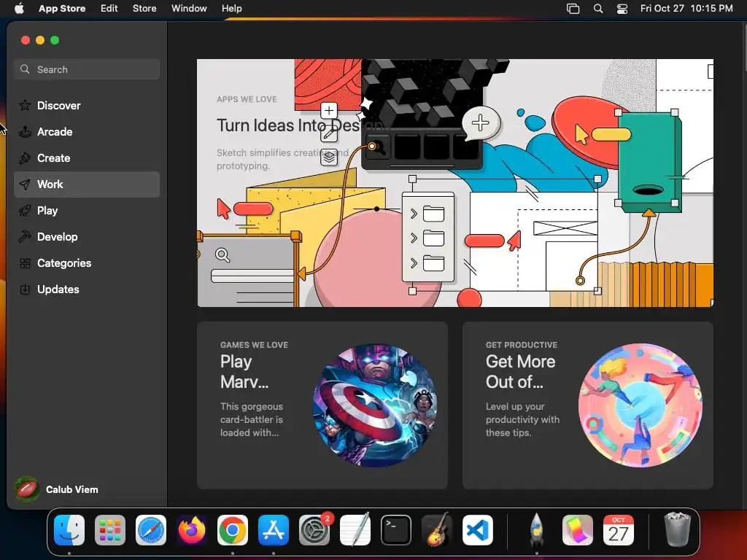Open the Window menu
Viewport: 747px width, 560px height.
[189, 9]
